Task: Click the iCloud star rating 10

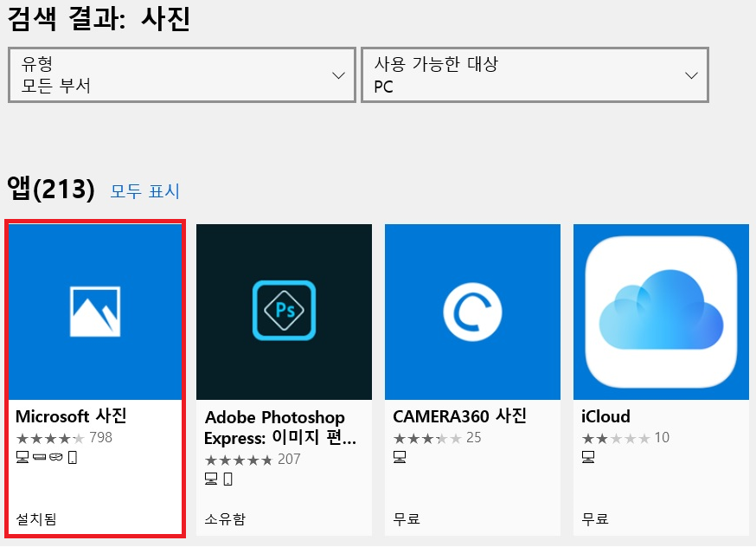Action: point(625,437)
